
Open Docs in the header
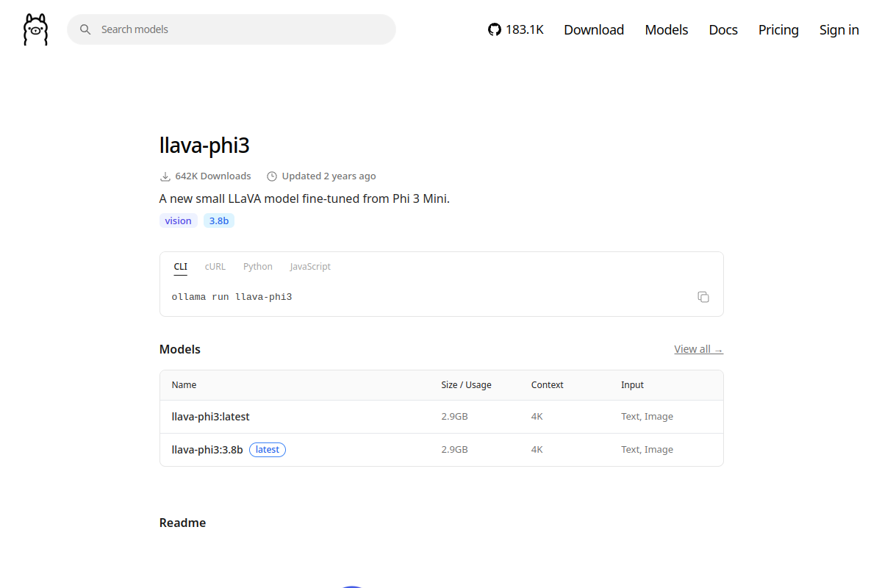tap(723, 29)
